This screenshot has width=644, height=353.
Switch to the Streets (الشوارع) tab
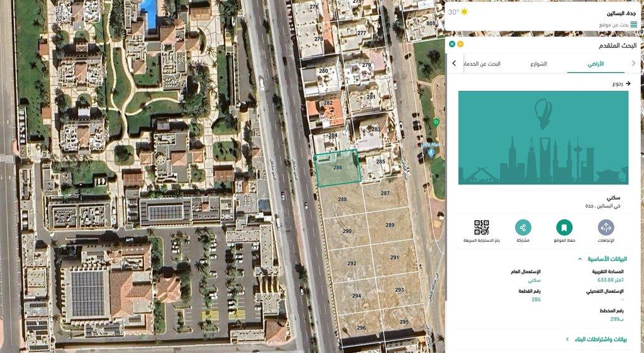(538, 64)
